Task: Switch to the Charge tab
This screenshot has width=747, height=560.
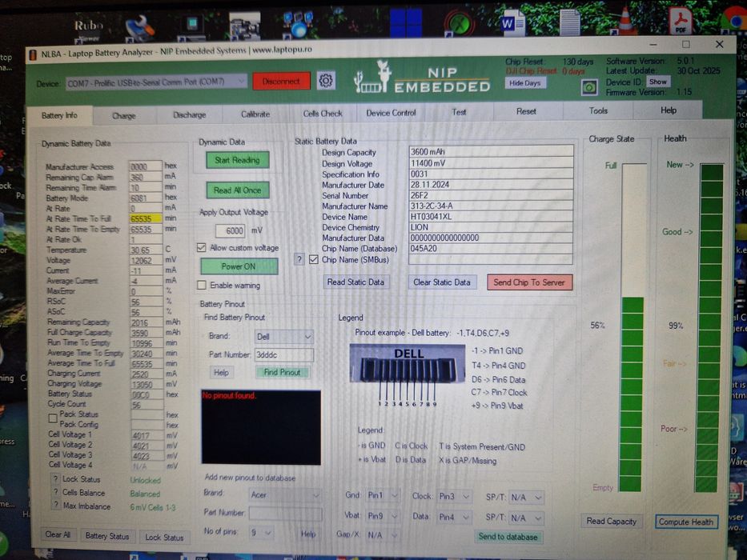Action: 124,116
